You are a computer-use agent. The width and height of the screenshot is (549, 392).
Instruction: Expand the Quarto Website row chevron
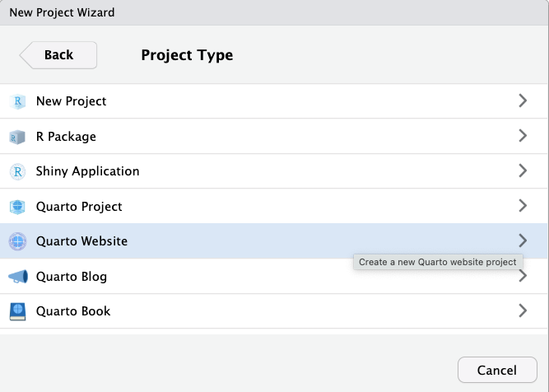[523, 240]
